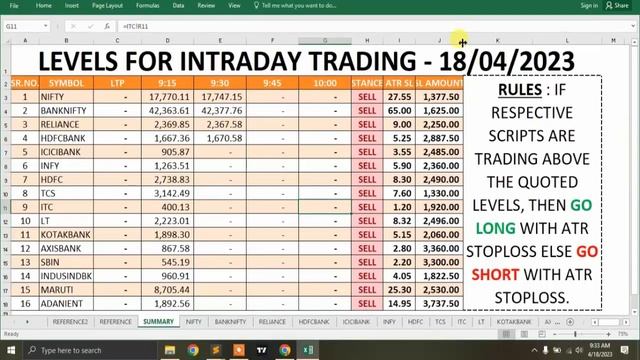The height and width of the screenshot is (360, 640).
Task: Open the Formulas ribbon tab
Action: click(148, 5)
